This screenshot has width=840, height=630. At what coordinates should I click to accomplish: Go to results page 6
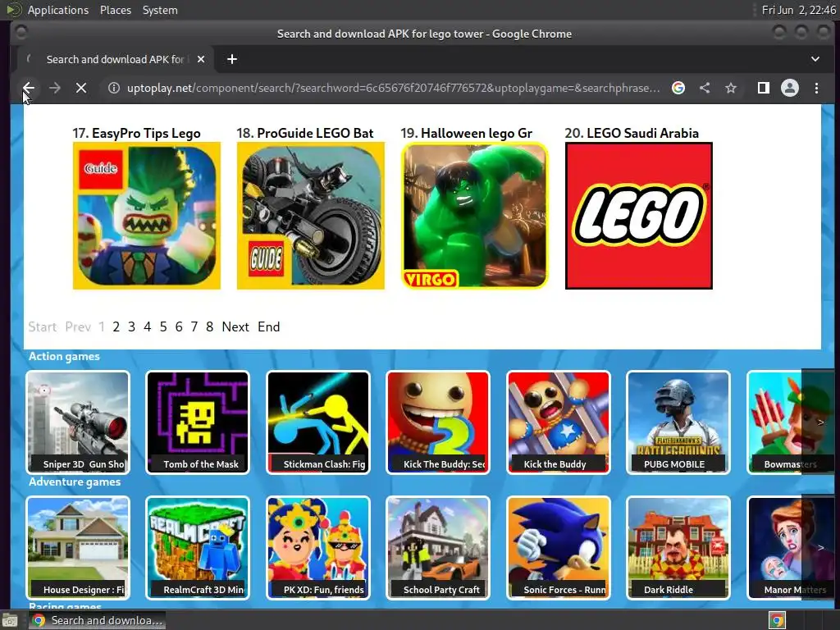click(178, 326)
